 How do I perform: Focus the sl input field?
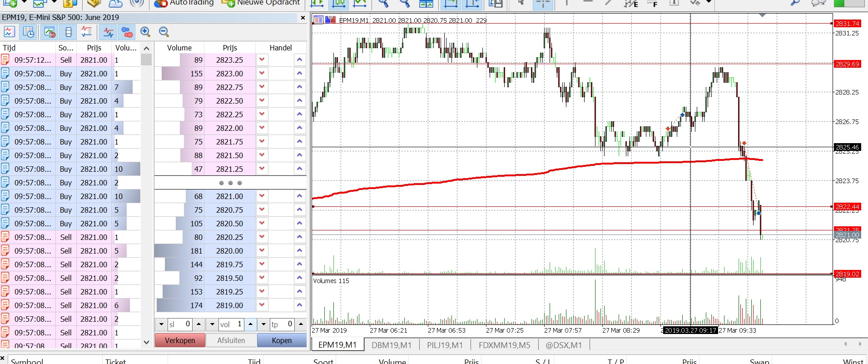[180, 324]
